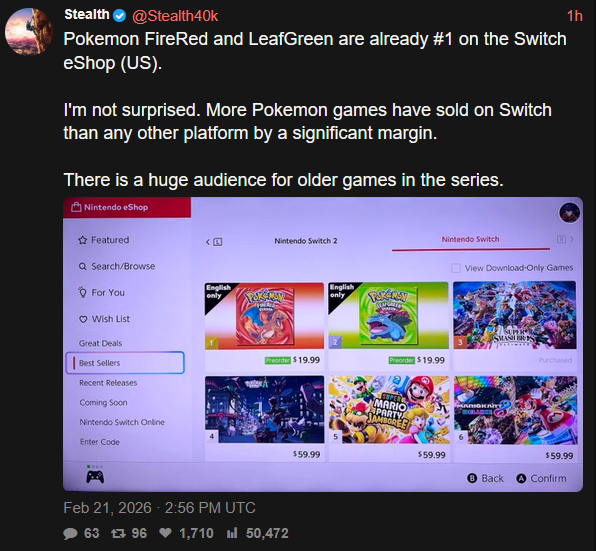
Task: Click the retweet arrows icon
Action: (118, 533)
